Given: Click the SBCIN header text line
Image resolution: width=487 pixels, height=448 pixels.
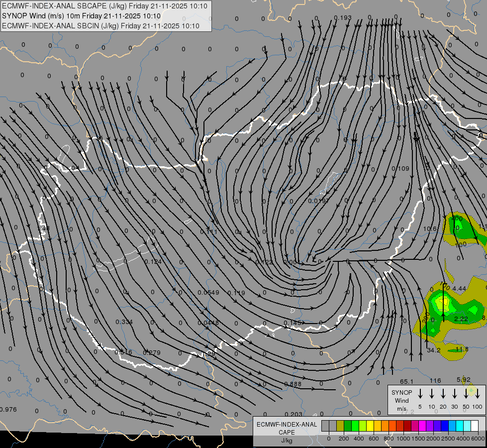Looking at the screenshot, I should pyautogui.click(x=100, y=26).
